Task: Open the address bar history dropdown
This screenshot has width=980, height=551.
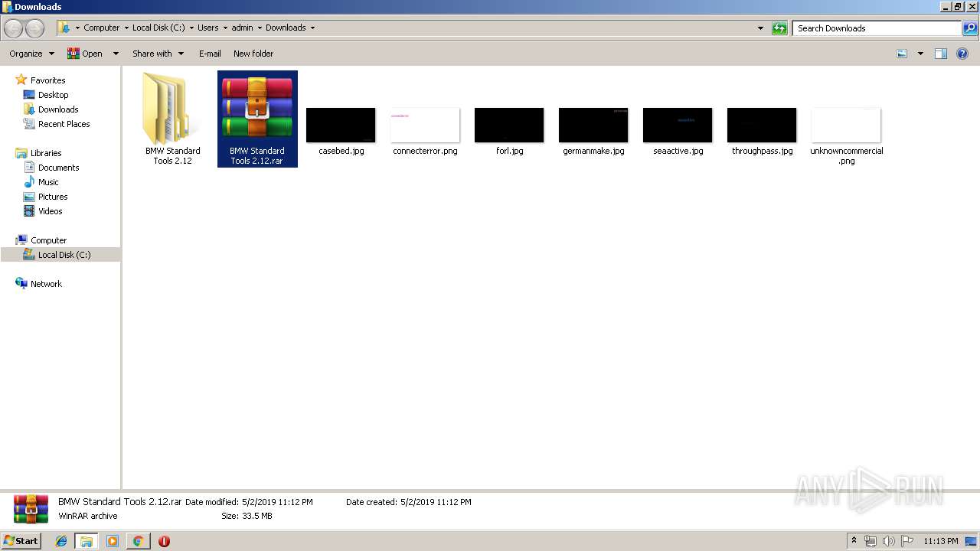Action: tap(760, 28)
